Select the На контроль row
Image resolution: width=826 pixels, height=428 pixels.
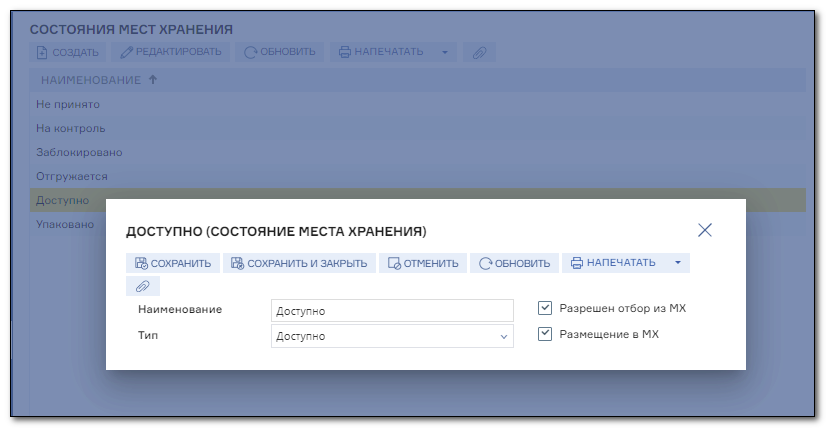coord(417,128)
